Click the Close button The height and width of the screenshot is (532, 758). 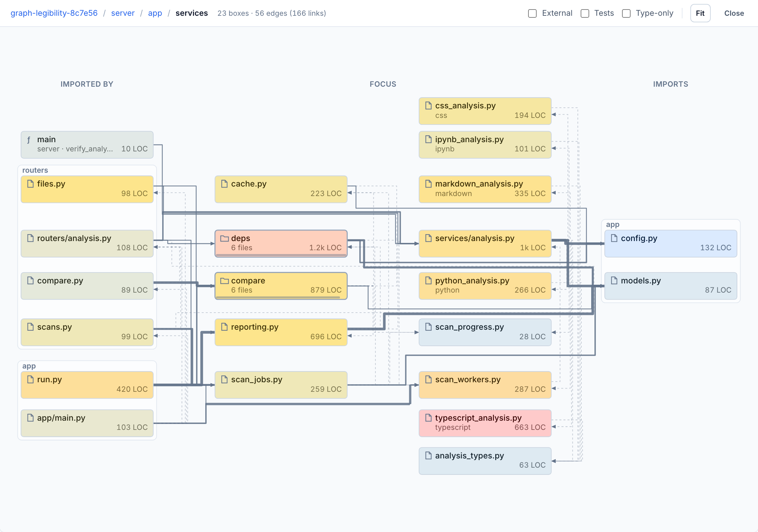coord(734,13)
